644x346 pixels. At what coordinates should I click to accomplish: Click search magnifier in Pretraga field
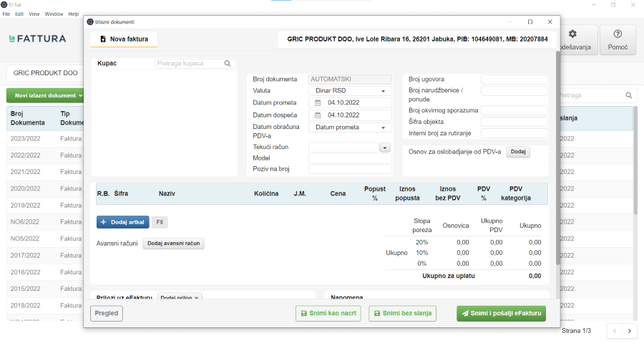pos(629,95)
